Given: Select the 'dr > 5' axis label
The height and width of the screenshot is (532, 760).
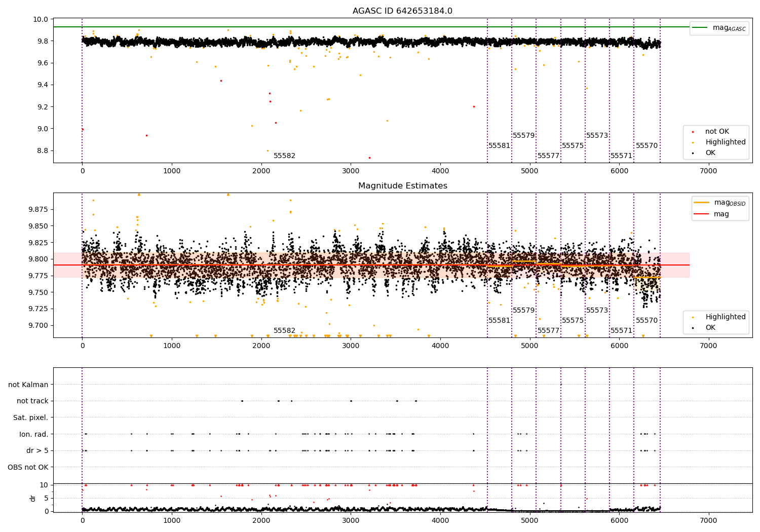Looking at the screenshot, I should [37, 450].
